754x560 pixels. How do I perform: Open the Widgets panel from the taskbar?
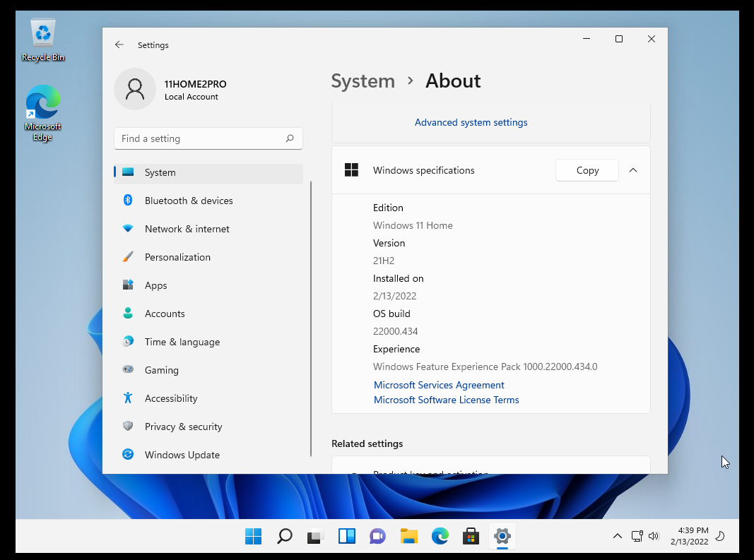(347, 536)
